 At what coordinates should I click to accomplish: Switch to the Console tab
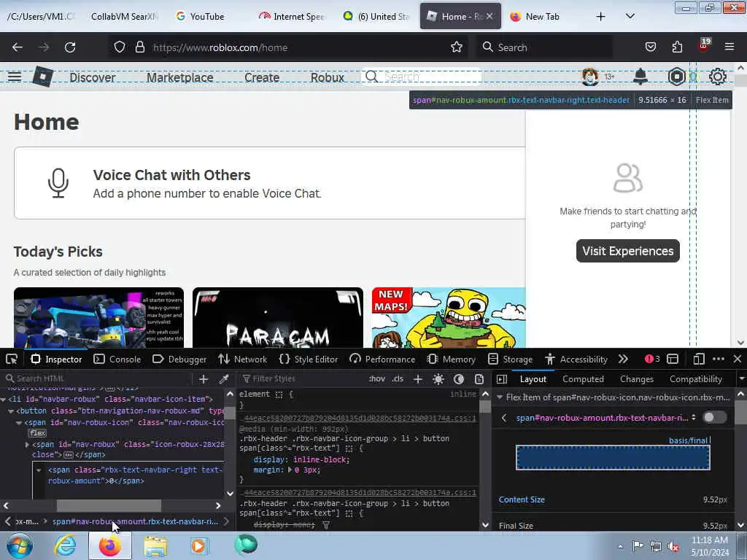tap(117, 359)
